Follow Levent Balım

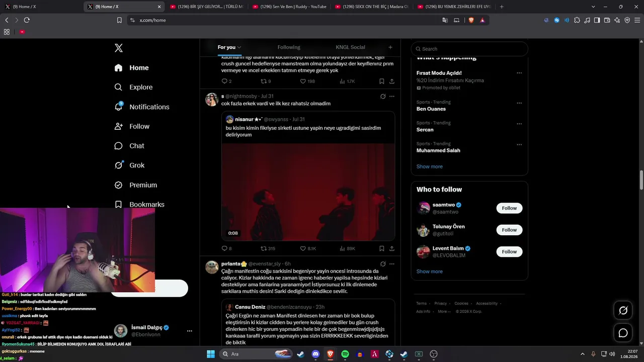pyautogui.click(x=509, y=251)
